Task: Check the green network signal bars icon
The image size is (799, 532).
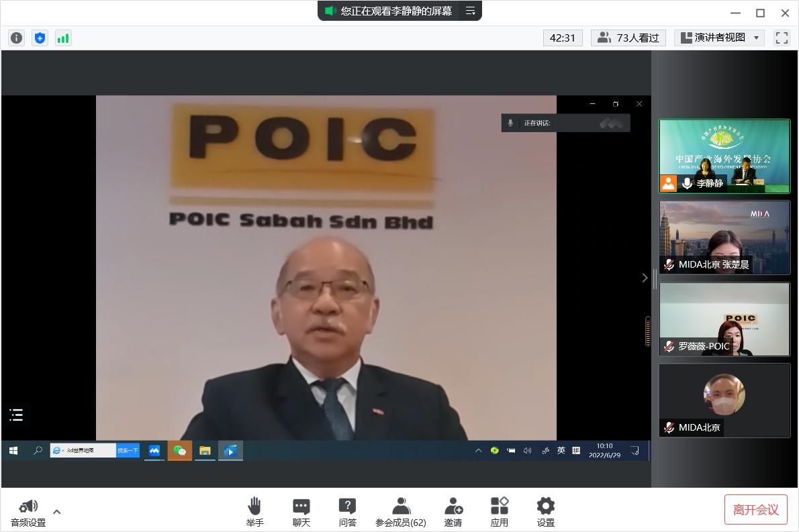Action: [63, 38]
